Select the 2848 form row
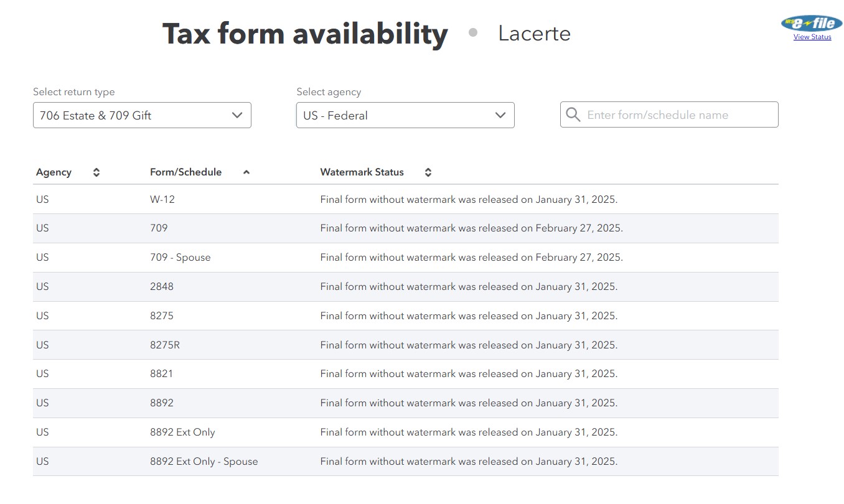This screenshot has height=504, width=844. (x=162, y=286)
